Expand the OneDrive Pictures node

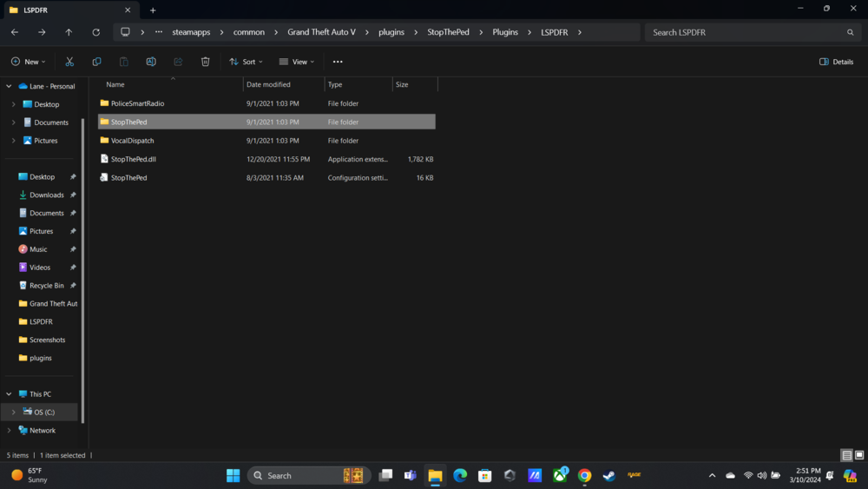tap(13, 141)
